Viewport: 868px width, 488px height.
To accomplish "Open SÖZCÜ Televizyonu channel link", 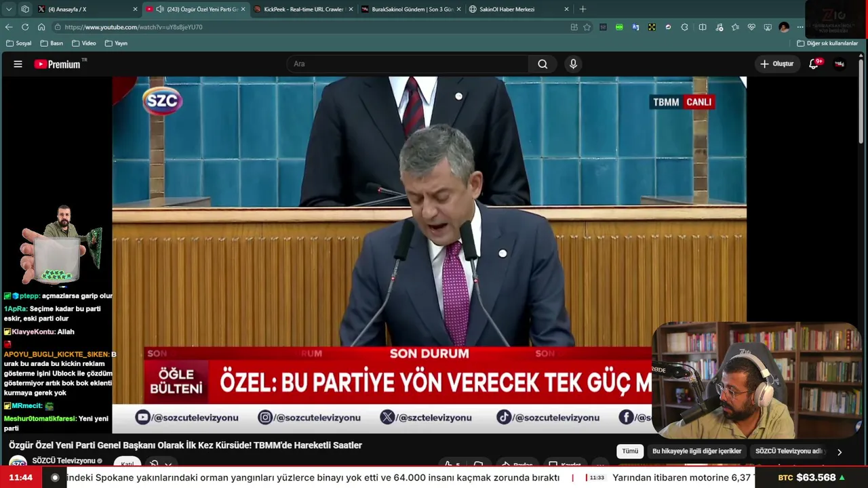I will (64, 461).
